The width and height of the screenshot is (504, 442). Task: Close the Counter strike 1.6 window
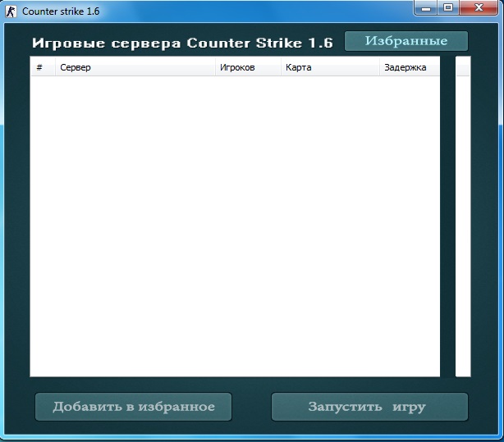click(479, 7)
